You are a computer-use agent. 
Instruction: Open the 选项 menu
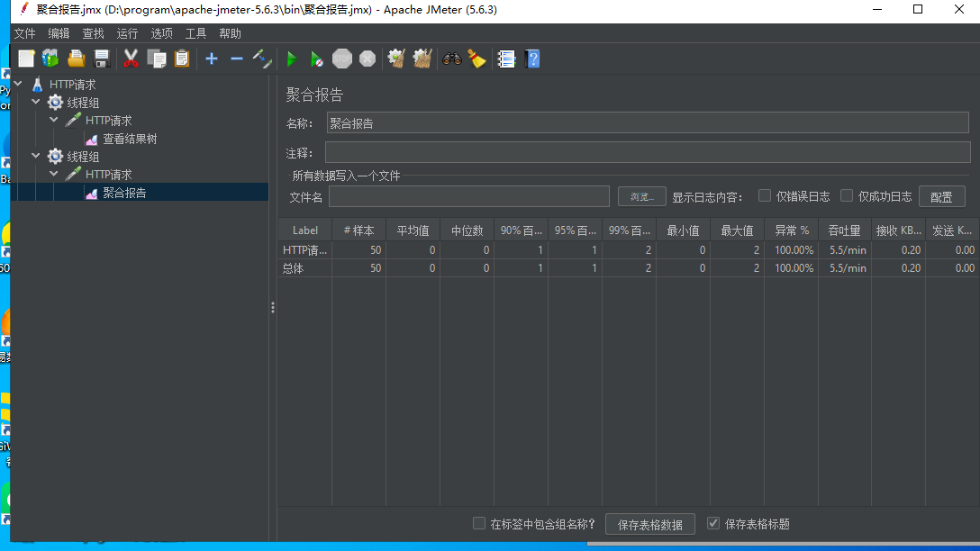click(161, 33)
